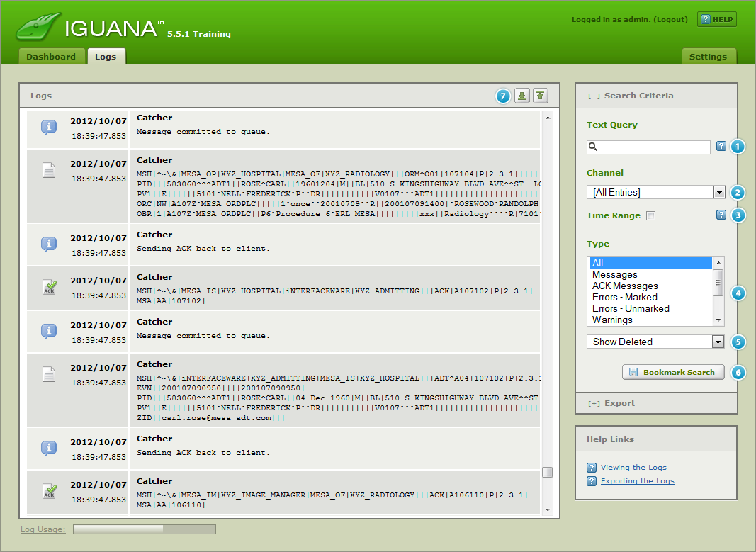756x552 pixels.
Task: Click the info icon of the first log entry
Action: tap(48, 128)
